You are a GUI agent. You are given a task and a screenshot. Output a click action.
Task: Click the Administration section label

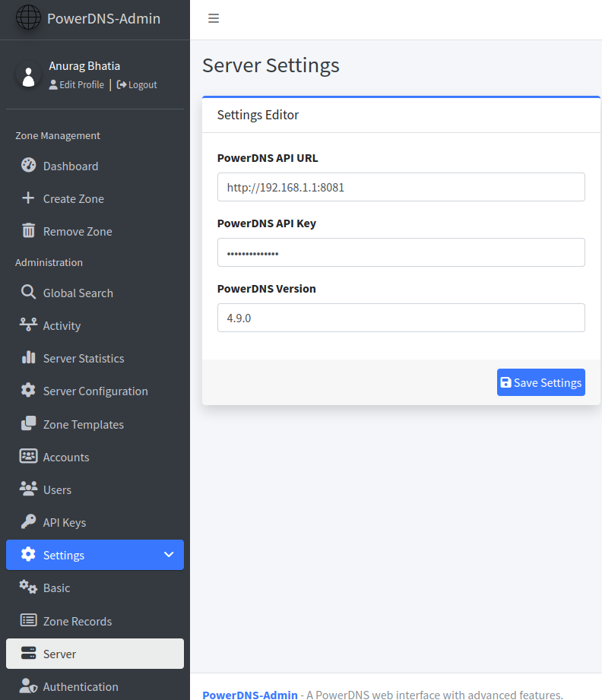point(49,262)
